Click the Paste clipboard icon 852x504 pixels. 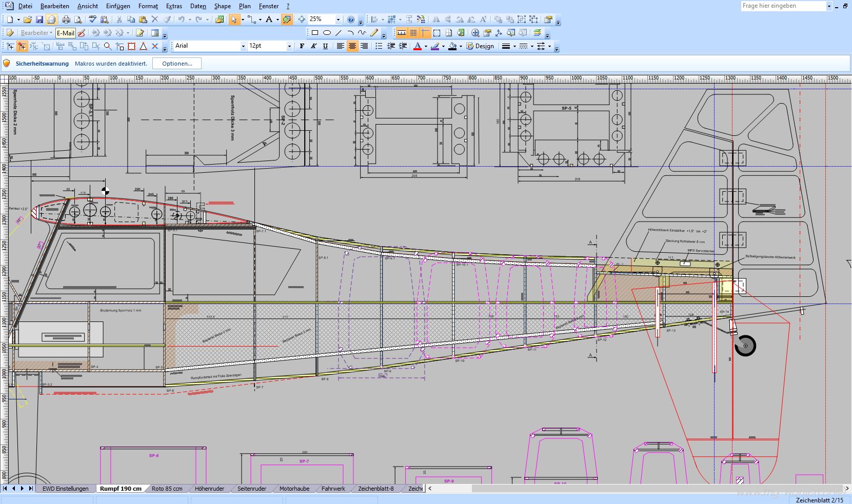(143, 19)
